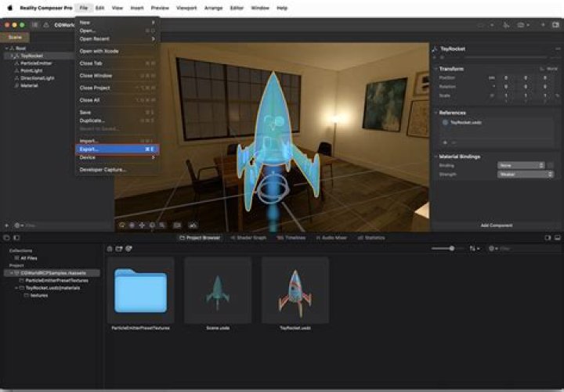Select Material in scene hierarchy
This screenshot has width=564, height=392.
(29, 85)
